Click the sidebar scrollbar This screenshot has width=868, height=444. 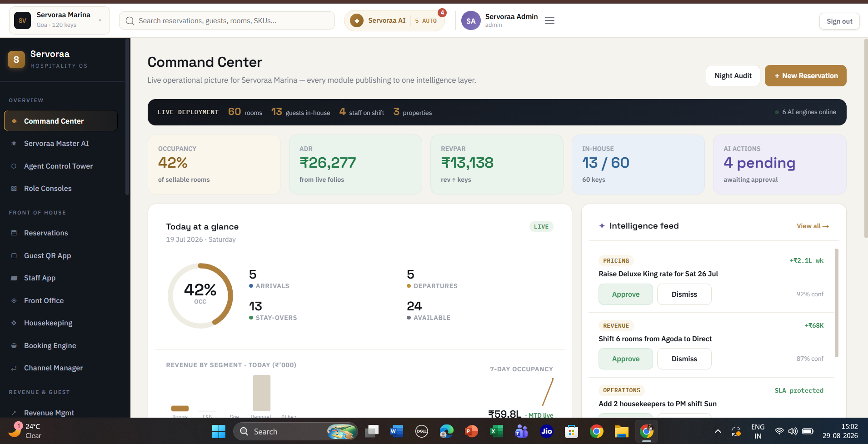tap(127, 117)
